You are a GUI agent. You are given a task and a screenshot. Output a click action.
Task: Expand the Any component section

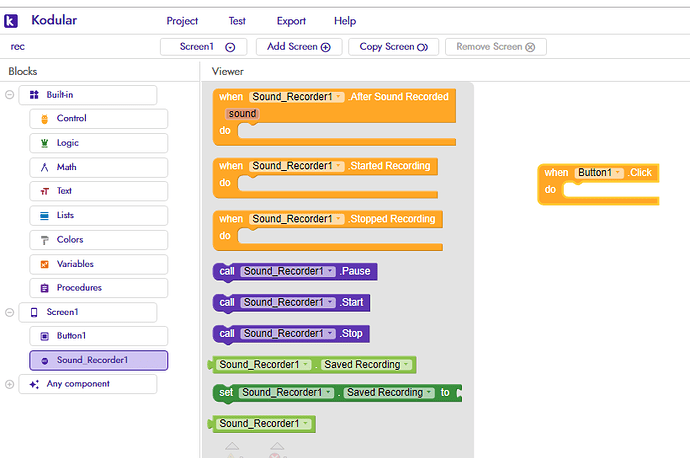[x=9, y=384]
